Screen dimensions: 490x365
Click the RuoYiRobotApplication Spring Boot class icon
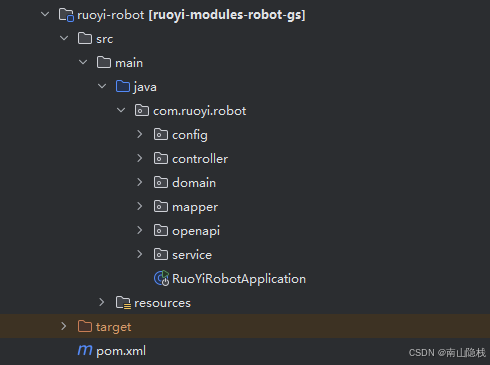[162, 278]
